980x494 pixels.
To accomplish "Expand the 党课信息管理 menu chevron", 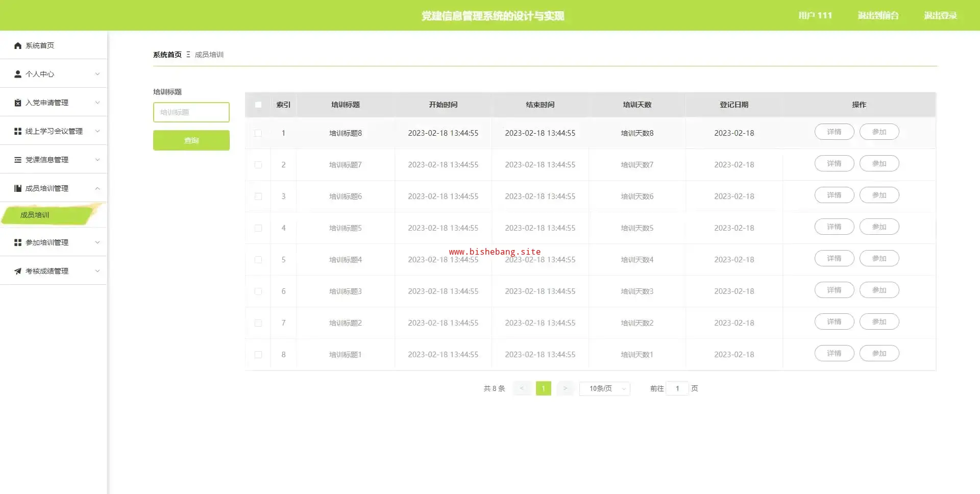I will coord(97,160).
